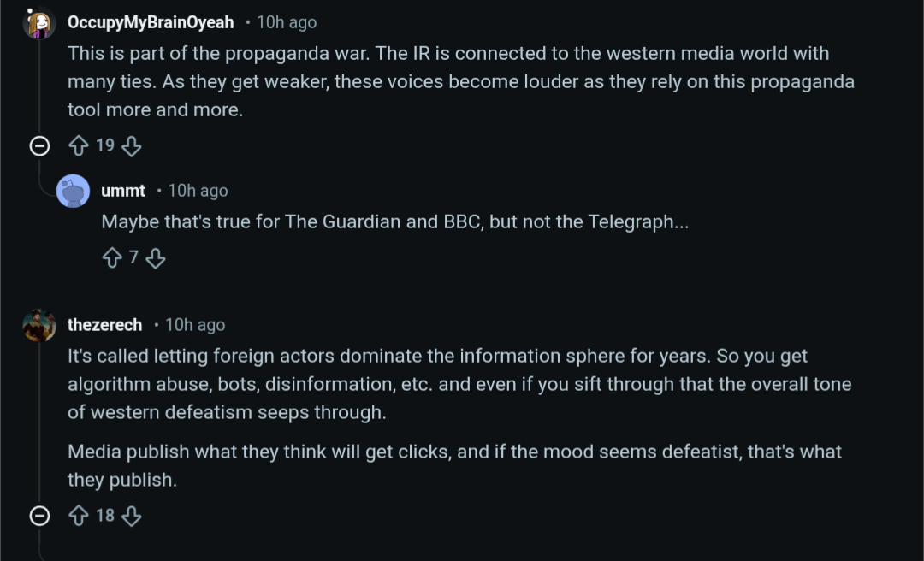The image size is (924, 561).
Task: Click the 10h ago timestamp beside thezerech
Action: point(195,325)
